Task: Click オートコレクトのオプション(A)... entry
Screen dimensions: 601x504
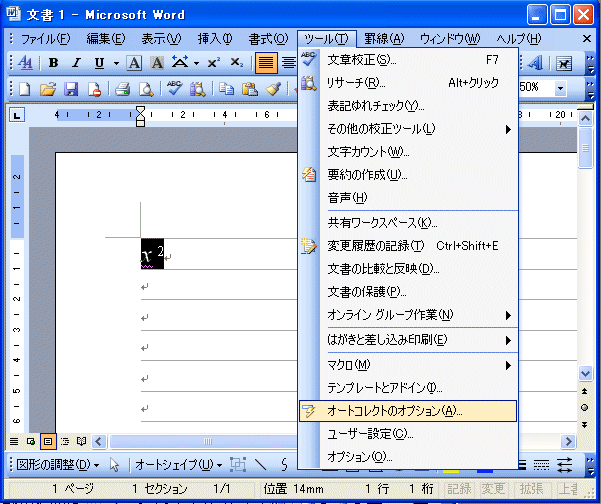Action: click(x=408, y=411)
